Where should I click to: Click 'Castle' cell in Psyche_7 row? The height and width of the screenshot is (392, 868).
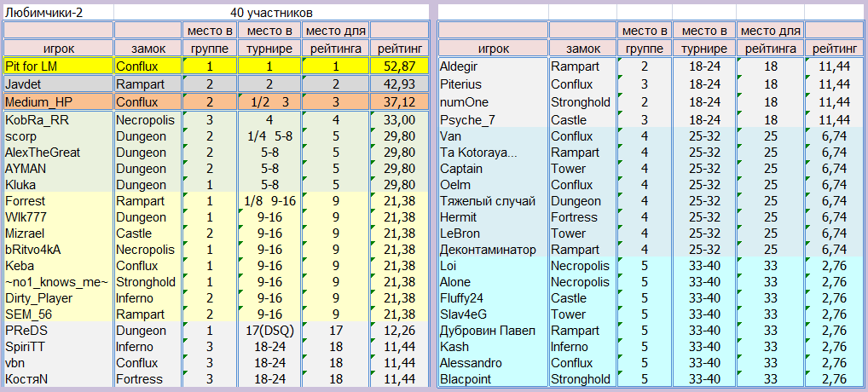(x=582, y=120)
